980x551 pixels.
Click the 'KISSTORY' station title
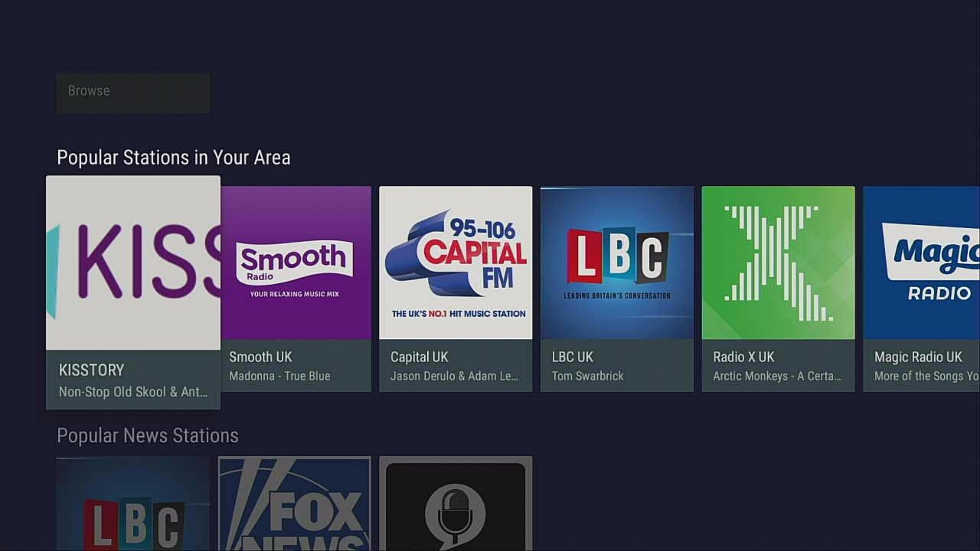tap(91, 370)
